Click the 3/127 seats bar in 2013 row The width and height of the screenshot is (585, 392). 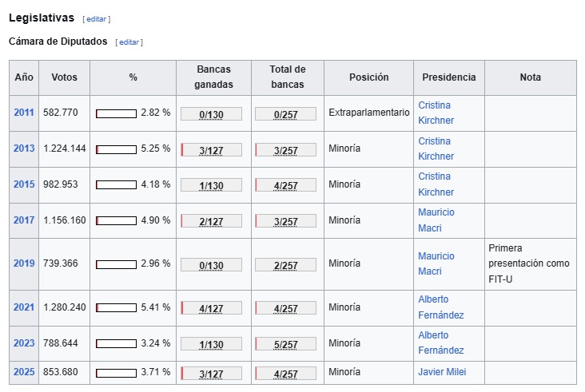click(x=212, y=150)
